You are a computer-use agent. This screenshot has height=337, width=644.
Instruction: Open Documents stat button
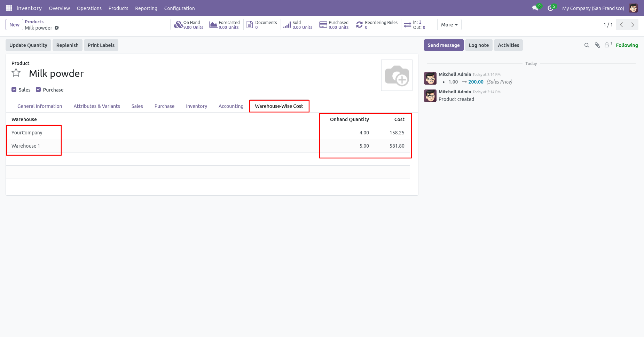(262, 25)
